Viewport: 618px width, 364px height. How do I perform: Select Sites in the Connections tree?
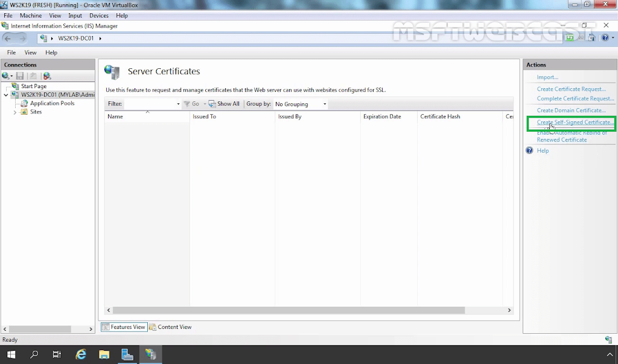(x=36, y=112)
